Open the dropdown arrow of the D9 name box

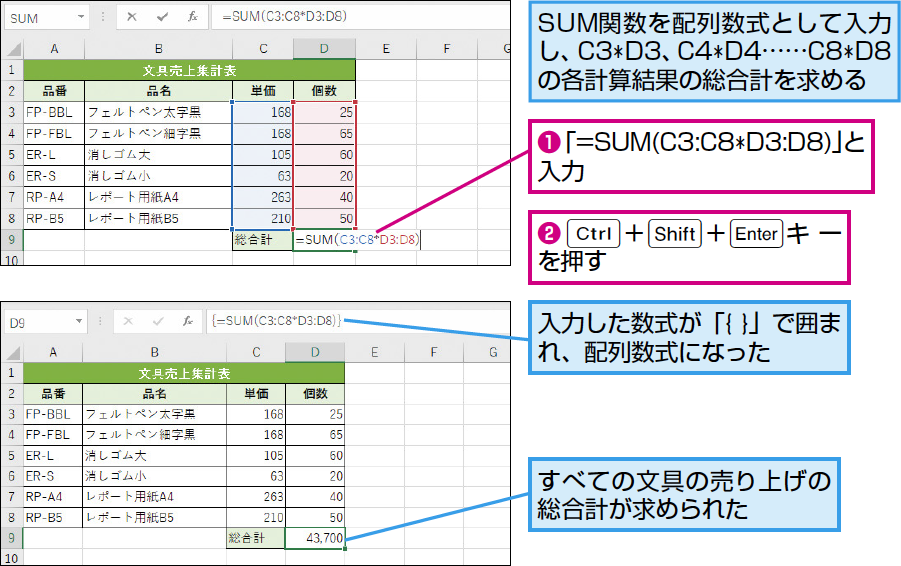point(79,321)
